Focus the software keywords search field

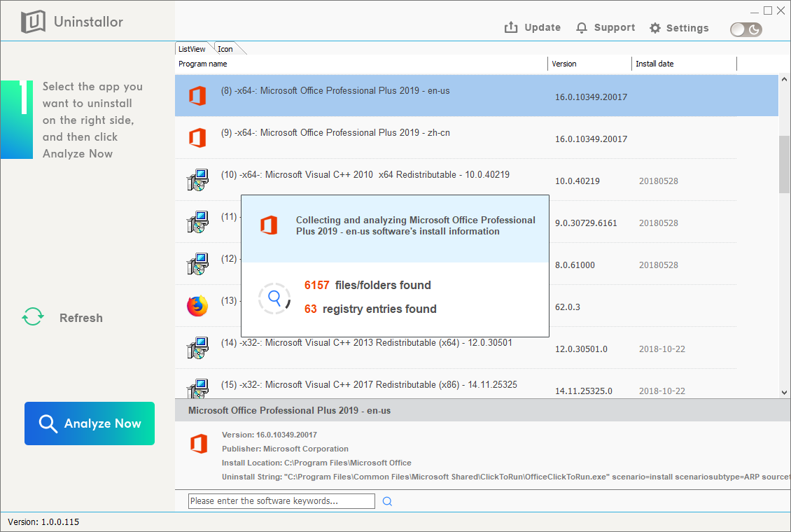pyautogui.click(x=281, y=501)
